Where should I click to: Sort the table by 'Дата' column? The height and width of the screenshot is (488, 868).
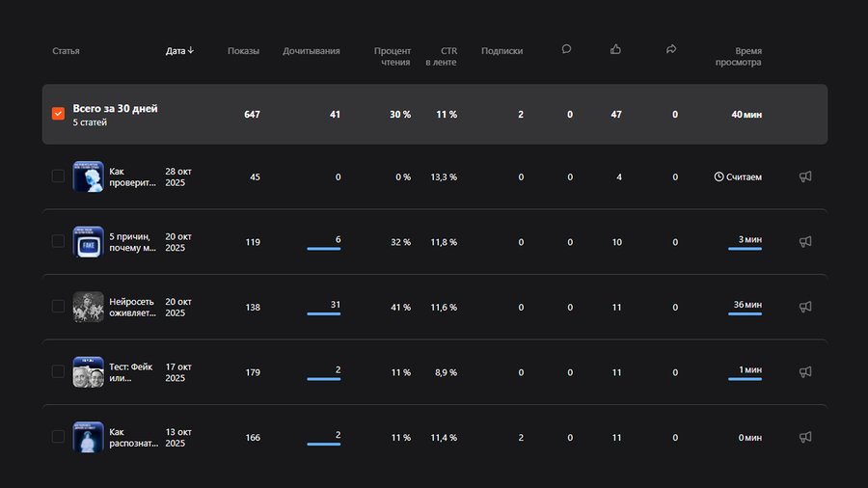tap(179, 50)
